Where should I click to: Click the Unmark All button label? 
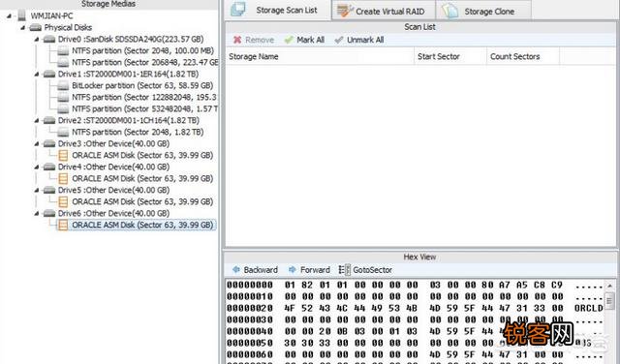point(365,40)
